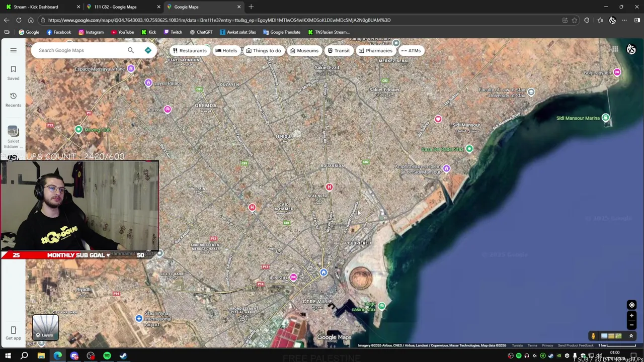Open Google account avatar on map
Viewport: 644px width, 362px height.
(631, 49)
